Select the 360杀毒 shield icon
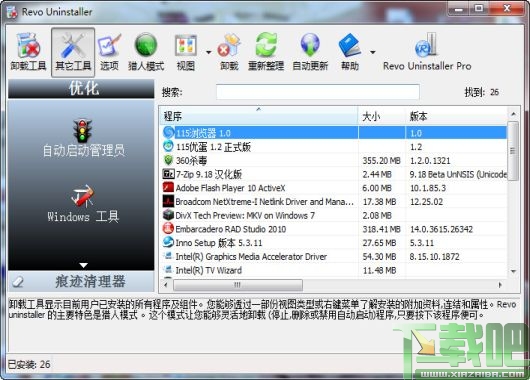Viewport: 530px width, 380px height. (168, 160)
